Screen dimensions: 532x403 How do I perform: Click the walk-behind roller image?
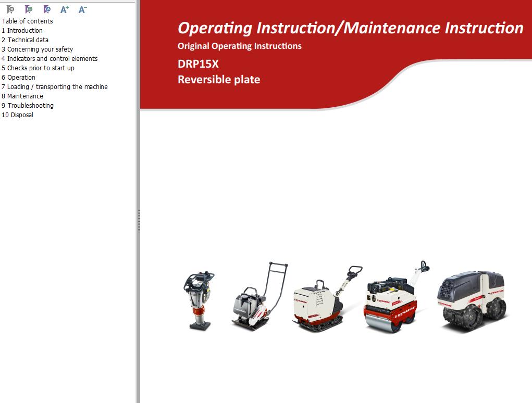point(397,297)
